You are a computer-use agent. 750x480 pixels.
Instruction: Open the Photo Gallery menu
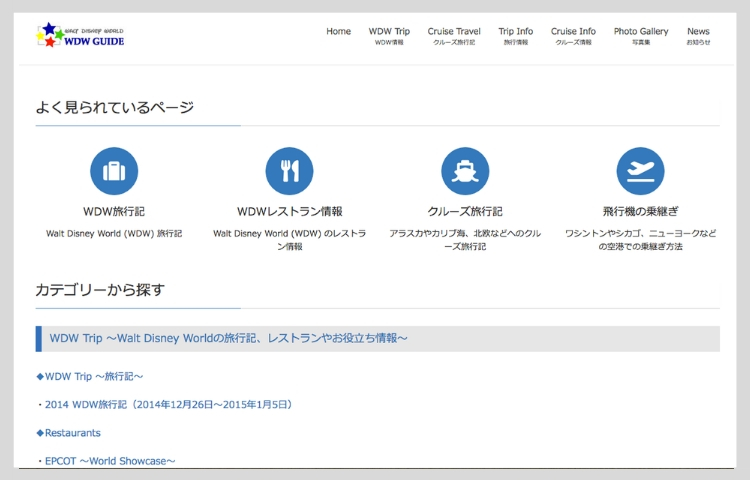tap(641, 36)
